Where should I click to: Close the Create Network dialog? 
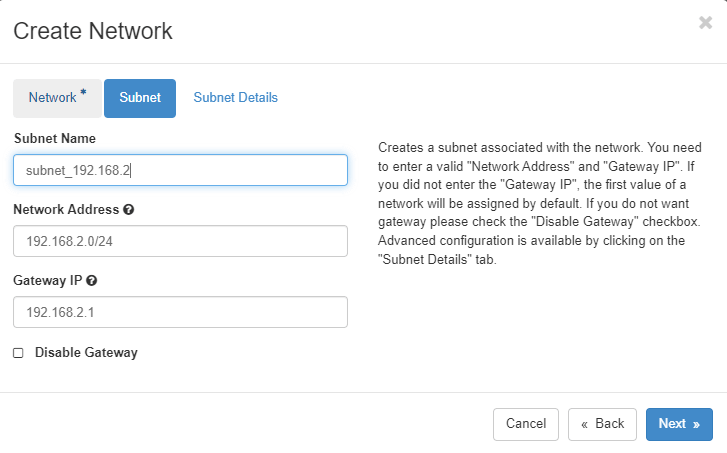[705, 23]
